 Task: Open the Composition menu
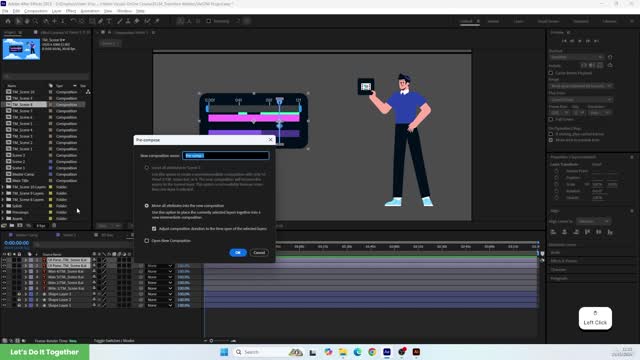(x=36, y=11)
